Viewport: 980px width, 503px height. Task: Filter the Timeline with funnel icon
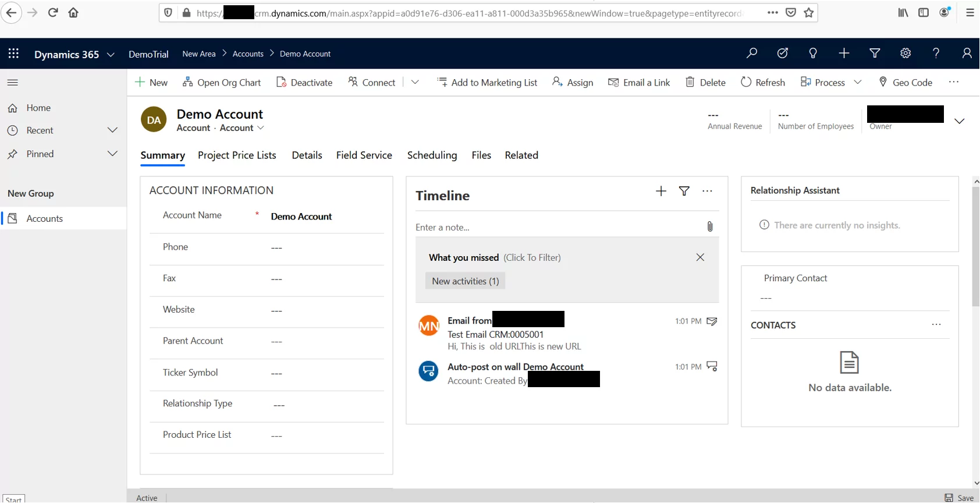pyautogui.click(x=684, y=191)
